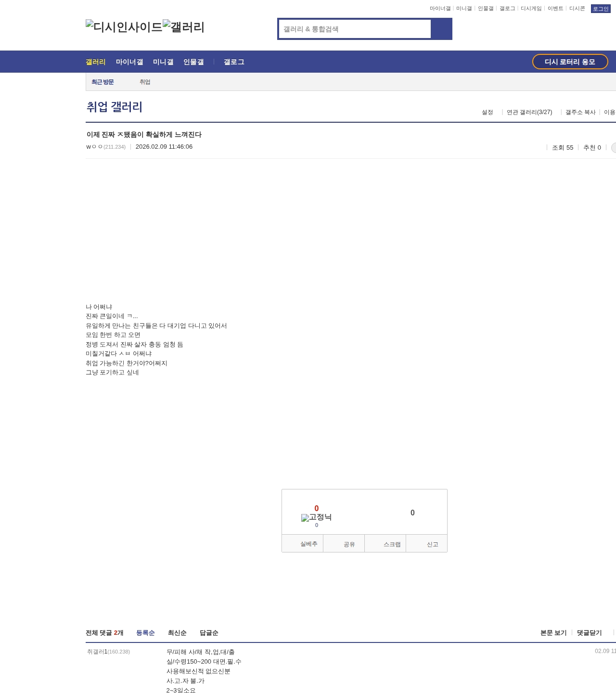This screenshot has width=616, height=693.
Task: Click the body line 나 어쩌냐
Action: (99, 307)
